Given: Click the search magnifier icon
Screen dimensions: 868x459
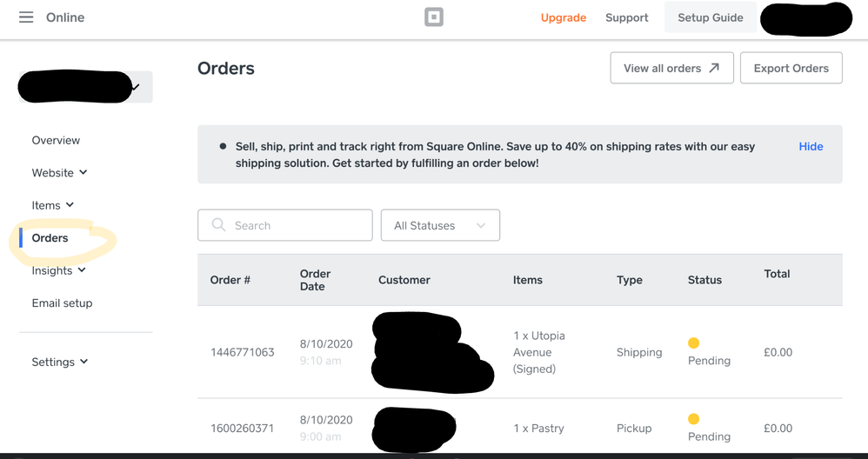Looking at the screenshot, I should 218,225.
